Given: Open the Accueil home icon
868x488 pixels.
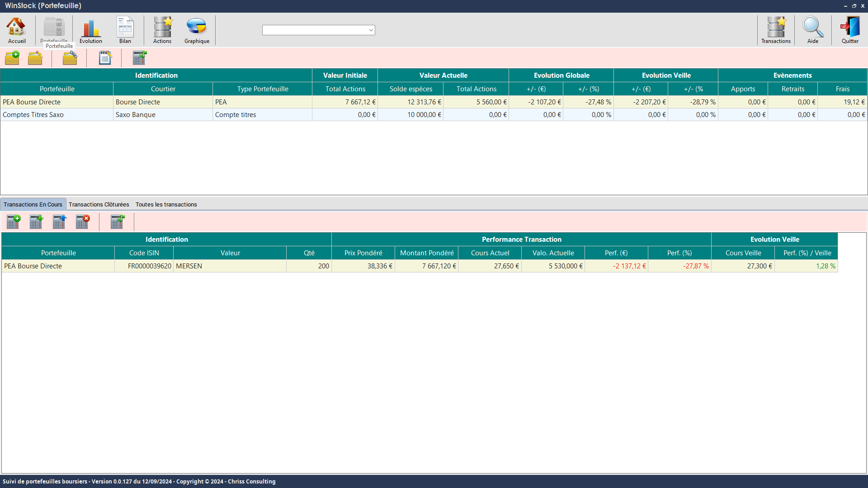Looking at the screenshot, I should 17,30.
